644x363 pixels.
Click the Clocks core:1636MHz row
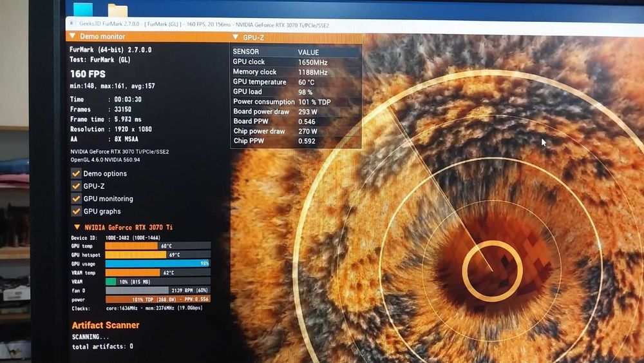(137, 308)
